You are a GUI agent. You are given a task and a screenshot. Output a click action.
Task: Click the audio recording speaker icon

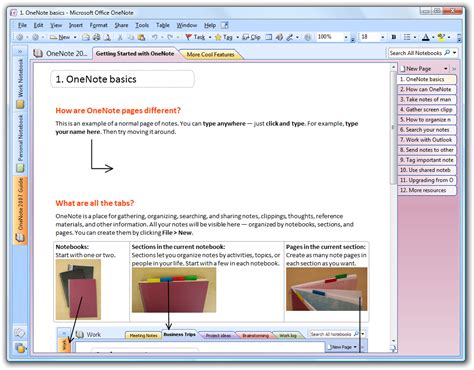point(279,37)
